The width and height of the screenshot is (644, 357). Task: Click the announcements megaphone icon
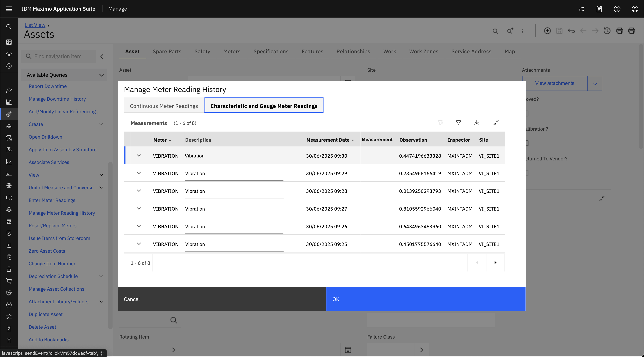pos(582,9)
